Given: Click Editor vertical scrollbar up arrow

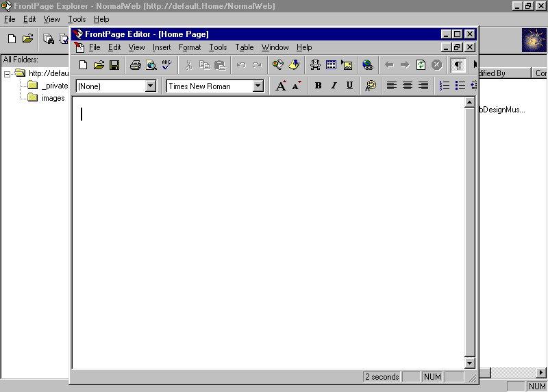Looking at the screenshot, I should [x=469, y=103].
